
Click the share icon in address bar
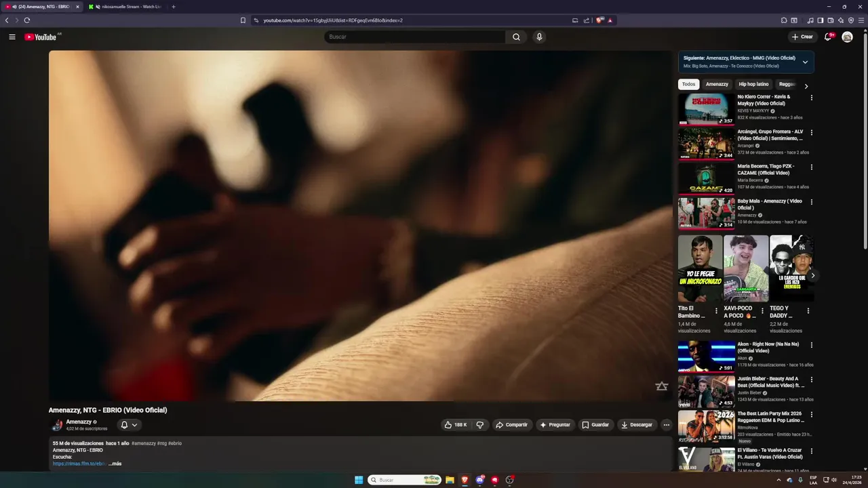(587, 20)
